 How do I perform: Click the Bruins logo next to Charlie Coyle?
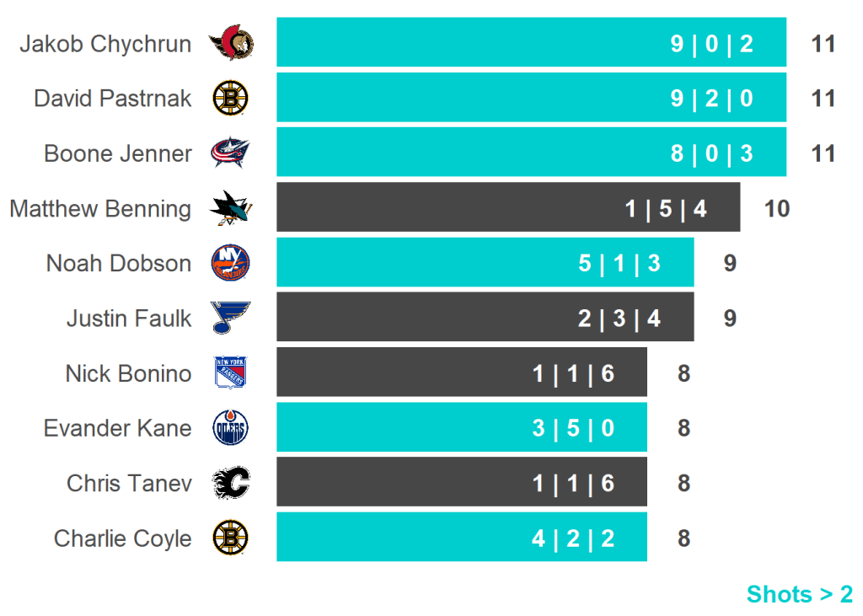coord(230,538)
